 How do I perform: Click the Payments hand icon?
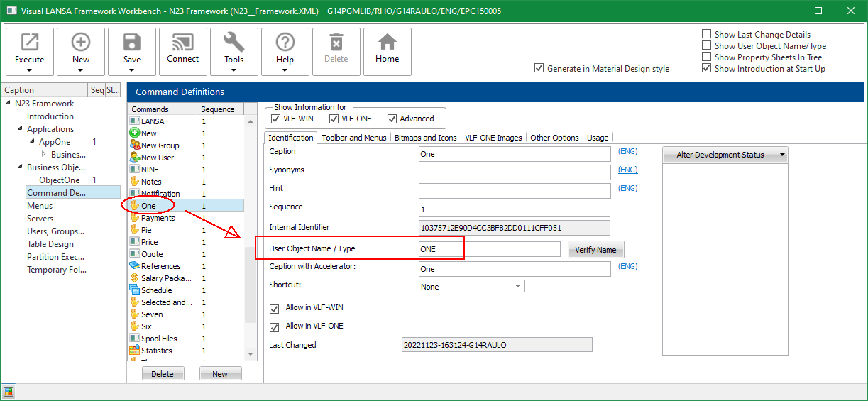(x=134, y=218)
